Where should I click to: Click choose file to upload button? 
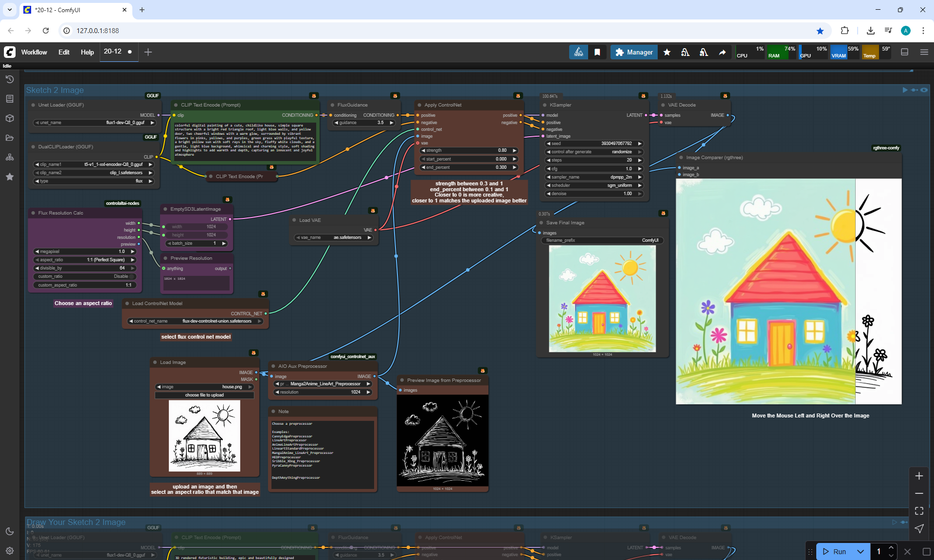[204, 395]
